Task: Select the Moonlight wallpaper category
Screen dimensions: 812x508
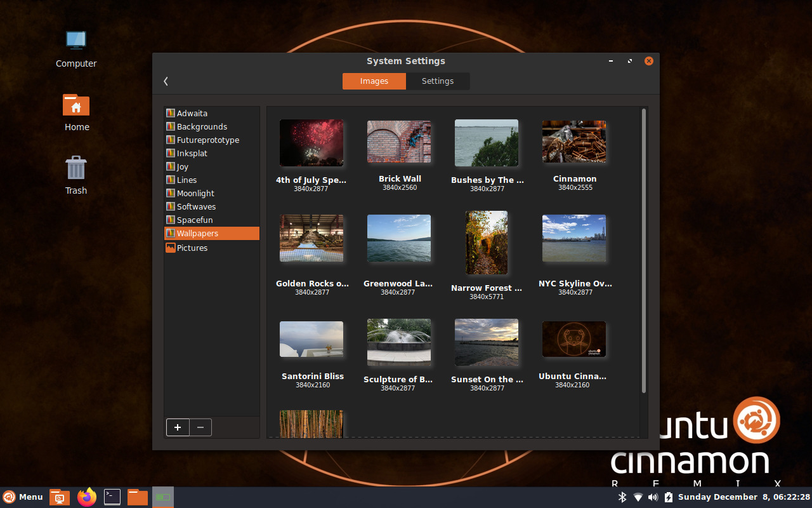Action: [195, 192]
